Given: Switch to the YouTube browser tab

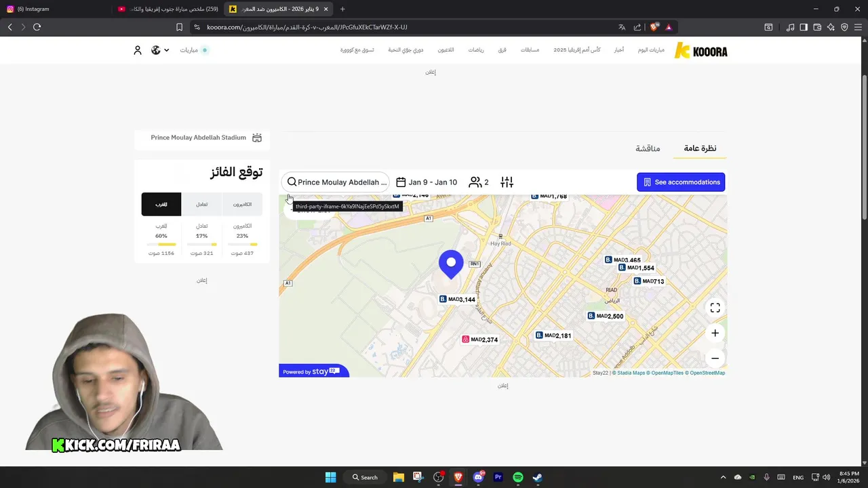Looking at the screenshot, I should coord(168,9).
